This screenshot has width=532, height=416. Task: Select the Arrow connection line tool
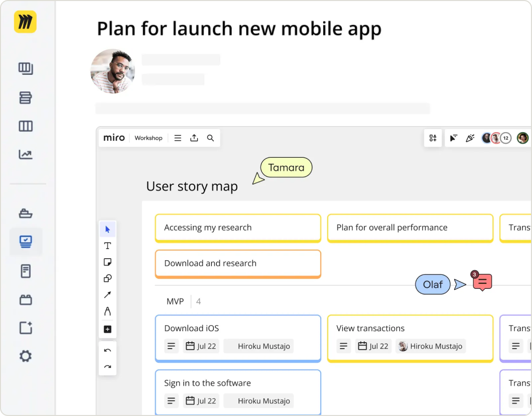[107, 294]
